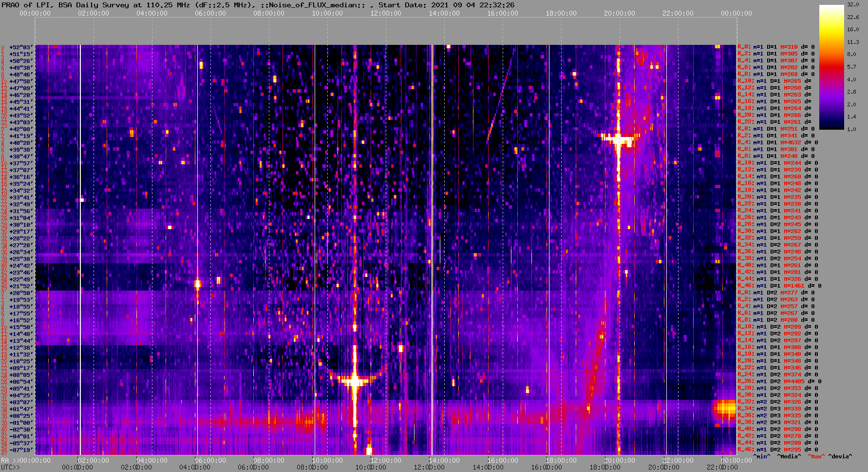Click the red '^Max^' legend label
This screenshot has height=472, width=868.
tap(816, 456)
